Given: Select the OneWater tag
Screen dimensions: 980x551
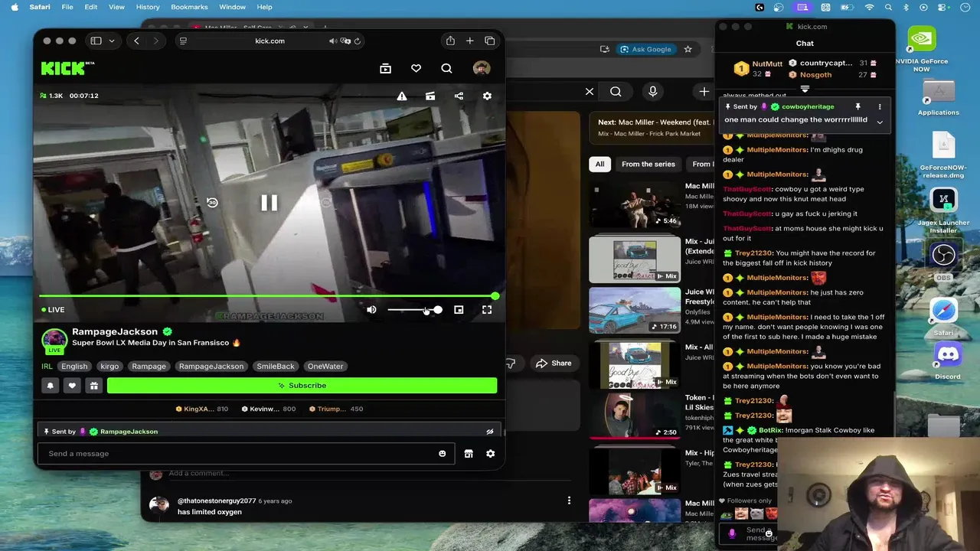Looking at the screenshot, I should [325, 367].
